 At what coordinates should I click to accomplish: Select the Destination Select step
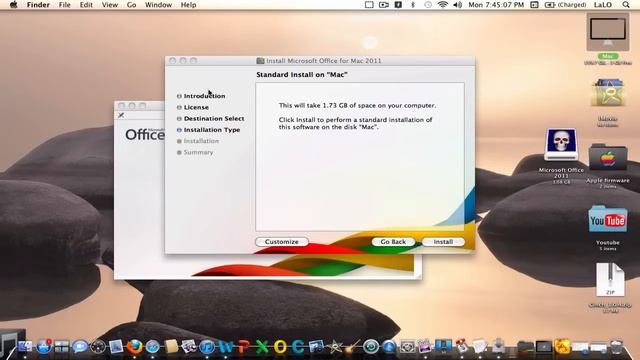[x=214, y=118]
